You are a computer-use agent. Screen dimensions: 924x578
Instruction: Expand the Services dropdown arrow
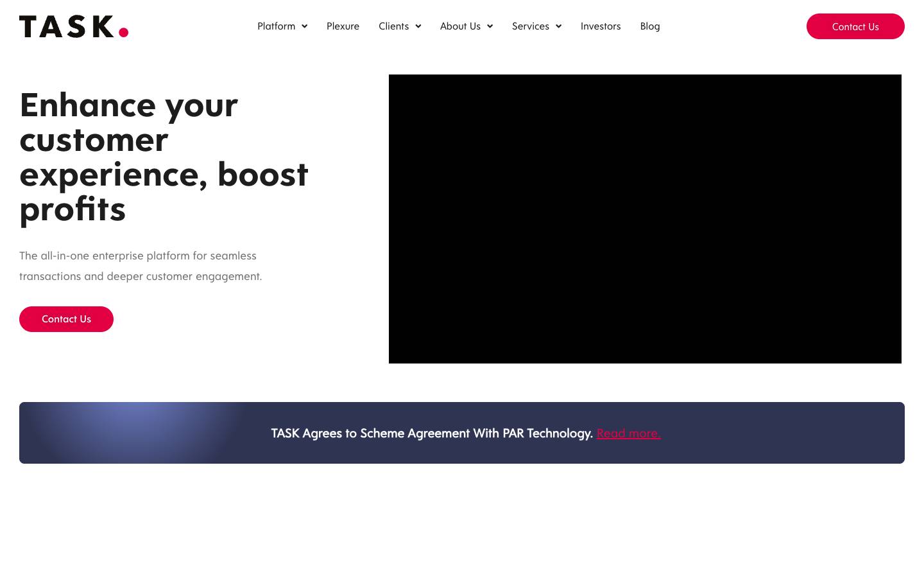point(559,26)
